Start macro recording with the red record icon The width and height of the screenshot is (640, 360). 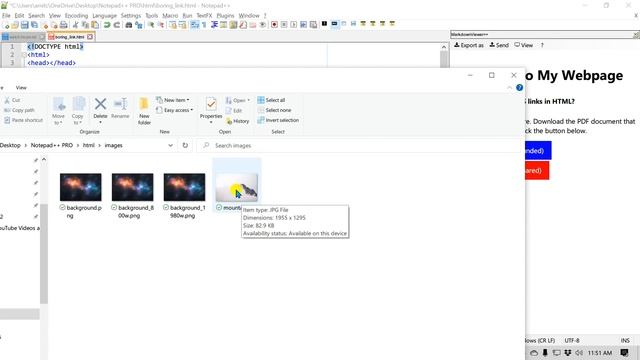click(x=274, y=25)
